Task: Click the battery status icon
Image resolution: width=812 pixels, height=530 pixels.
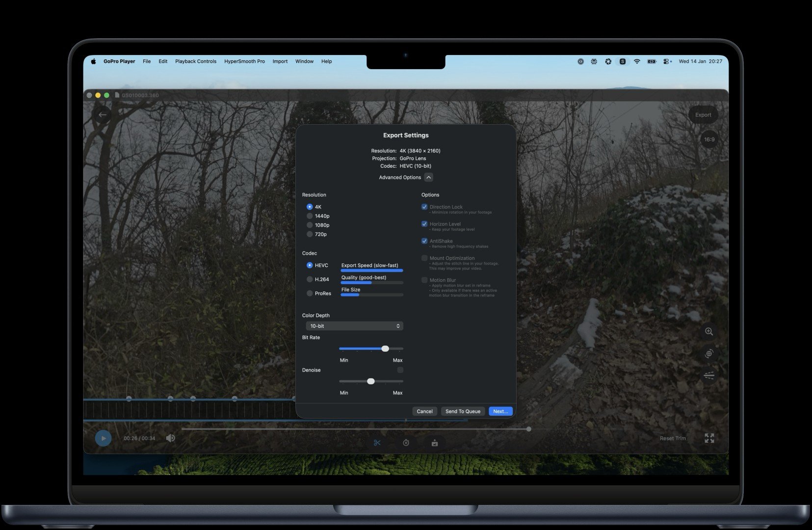Action: pyautogui.click(x=652, y=61)
